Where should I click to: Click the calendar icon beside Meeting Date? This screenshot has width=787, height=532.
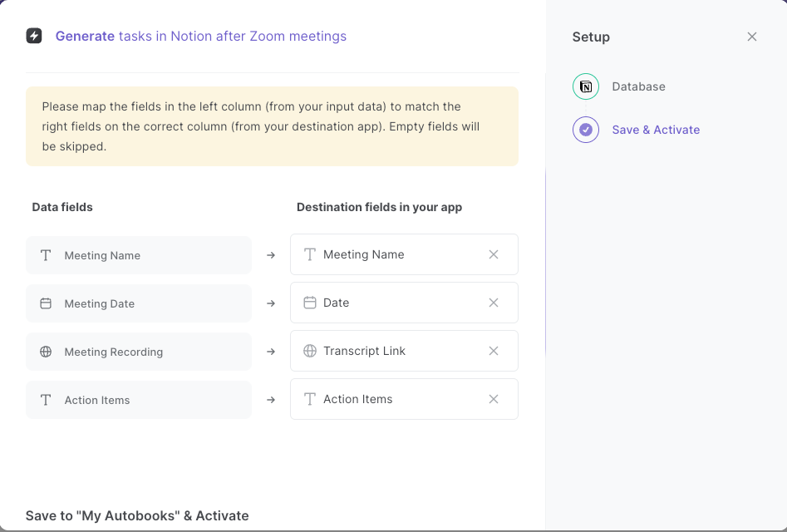click(x=46, y=303)
